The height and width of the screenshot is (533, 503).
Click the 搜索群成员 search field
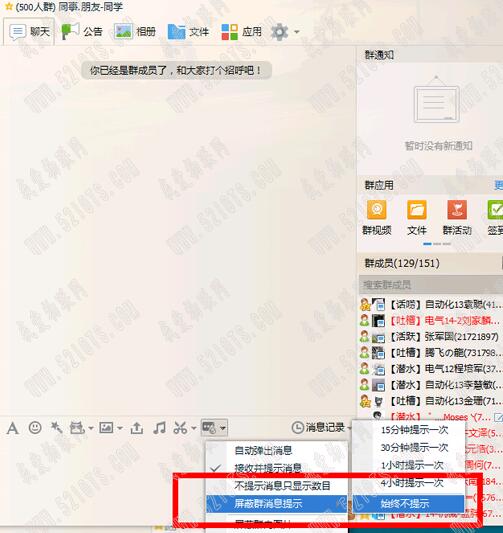tap(431, 285)
